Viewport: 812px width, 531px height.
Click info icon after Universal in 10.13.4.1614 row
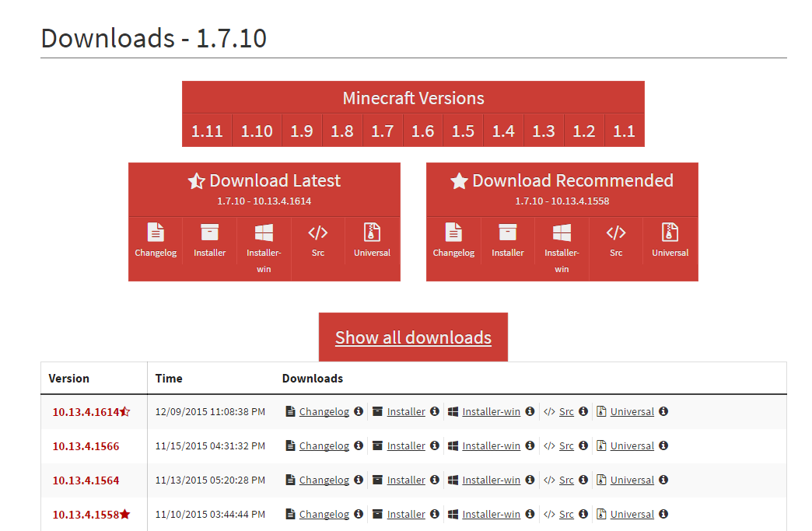click(x=663, y=411)
